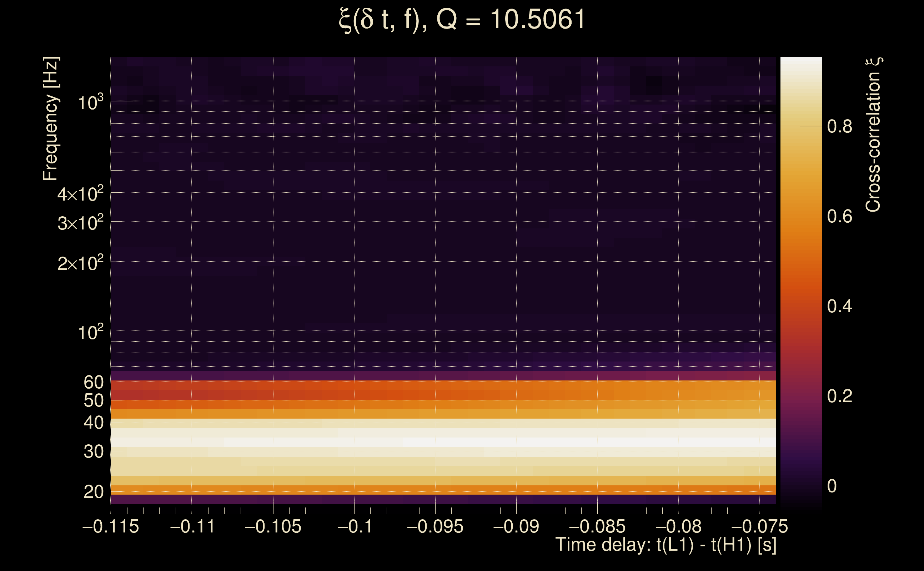Click the 0.6 label on the colorbar

point(839,217)
